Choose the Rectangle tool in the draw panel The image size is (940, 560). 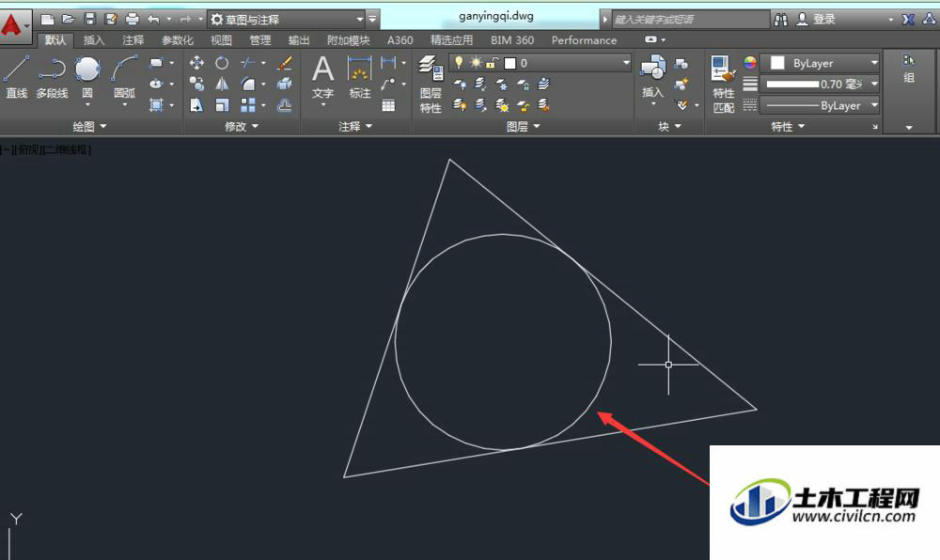coord(156,63)
